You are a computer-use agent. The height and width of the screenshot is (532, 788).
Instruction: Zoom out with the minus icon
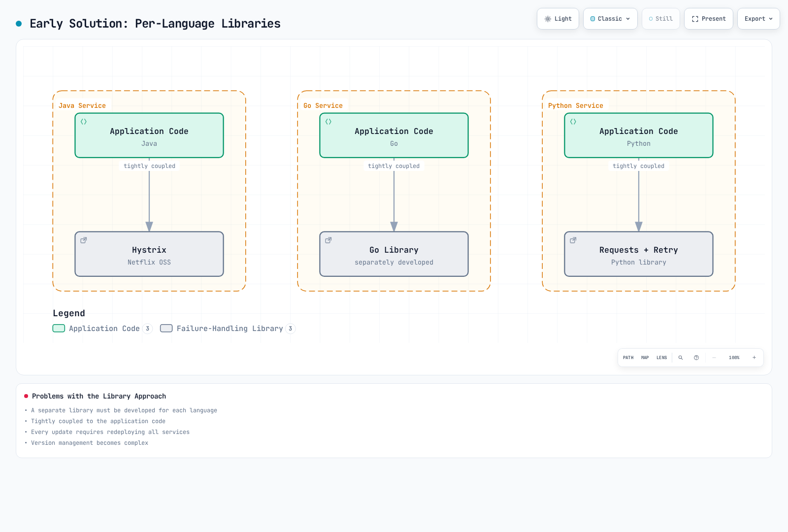point(714,358)
